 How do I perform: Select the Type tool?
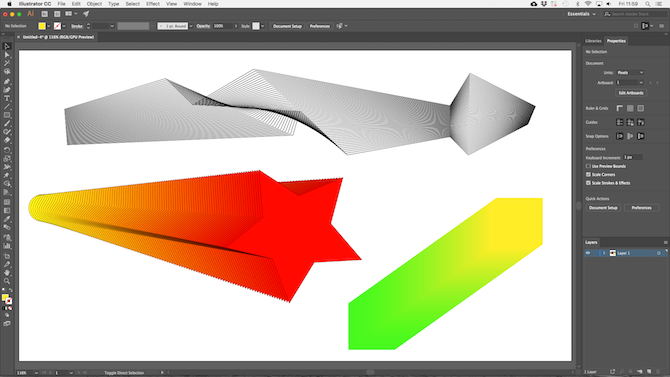[7, 98]
